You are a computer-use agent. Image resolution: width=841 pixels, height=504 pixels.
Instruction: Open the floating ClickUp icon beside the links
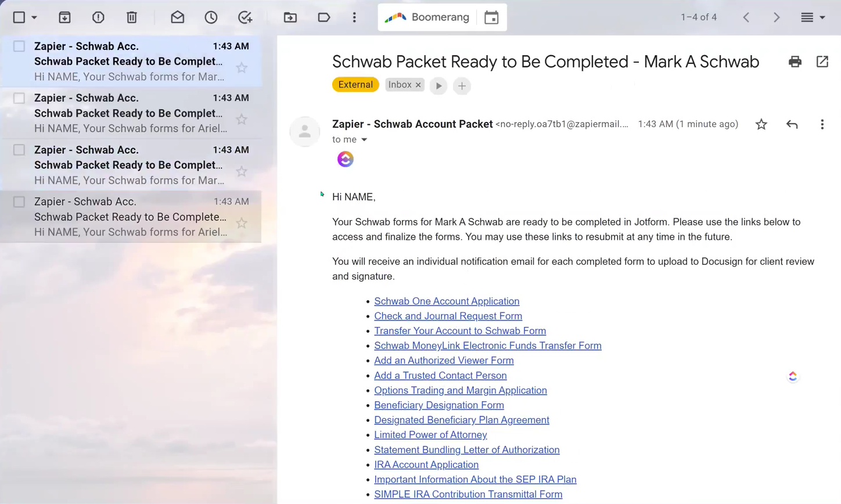(793, 377)
